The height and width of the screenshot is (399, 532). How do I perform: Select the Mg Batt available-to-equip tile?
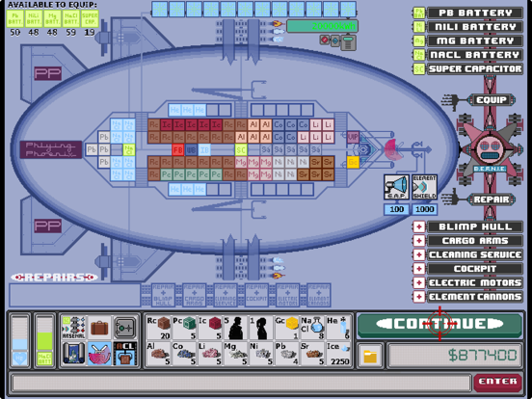pyautogui.click(x=52, y=18)
